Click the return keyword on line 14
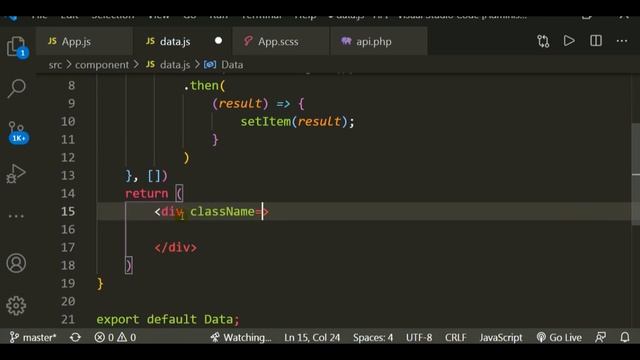Viewport: 640px width, 360px height. (x=147, y=193)
